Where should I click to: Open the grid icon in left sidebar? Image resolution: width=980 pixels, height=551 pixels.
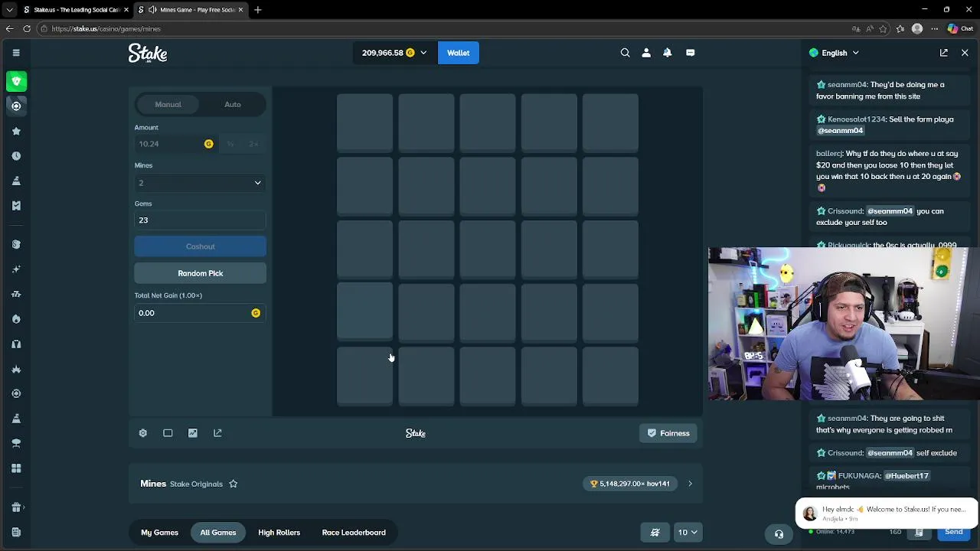tap(16, 468)
